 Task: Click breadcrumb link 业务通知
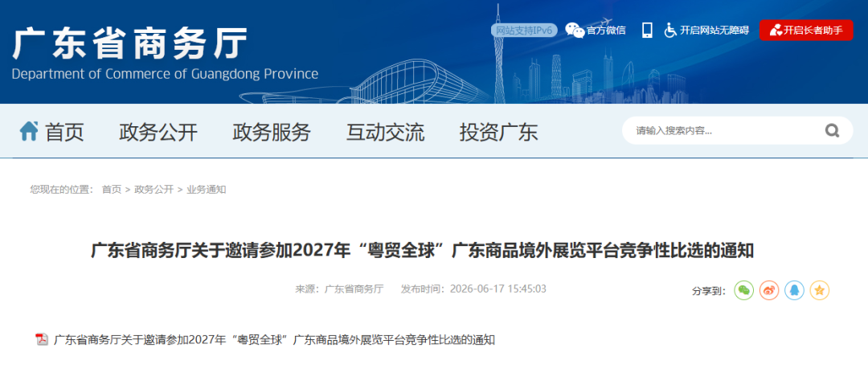[206, 190]
